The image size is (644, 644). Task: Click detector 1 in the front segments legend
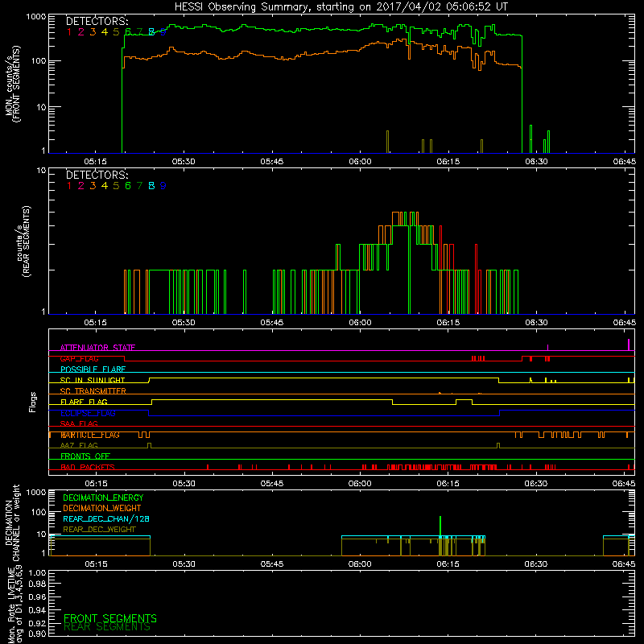69,32
